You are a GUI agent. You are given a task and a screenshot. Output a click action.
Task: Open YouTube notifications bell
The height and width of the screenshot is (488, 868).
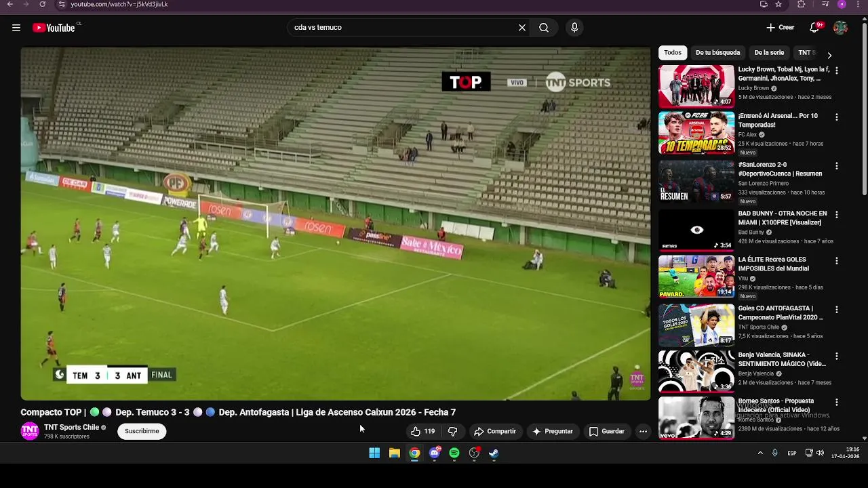coord(815,28)
